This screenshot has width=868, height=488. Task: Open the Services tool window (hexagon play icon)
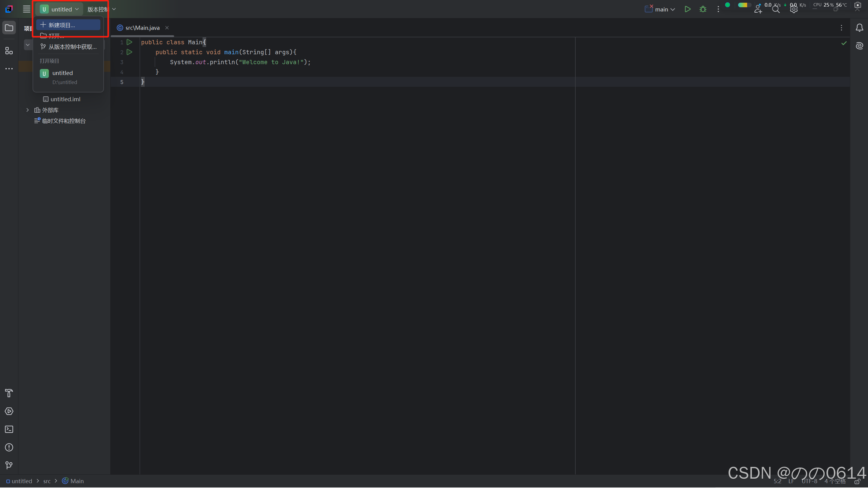click(9, 411)
